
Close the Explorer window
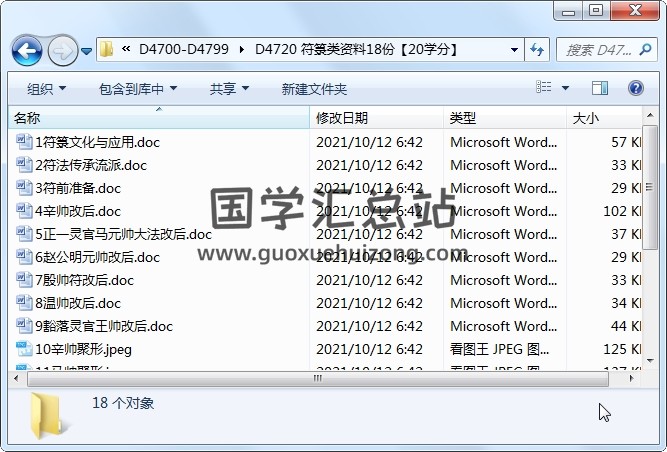635,10
